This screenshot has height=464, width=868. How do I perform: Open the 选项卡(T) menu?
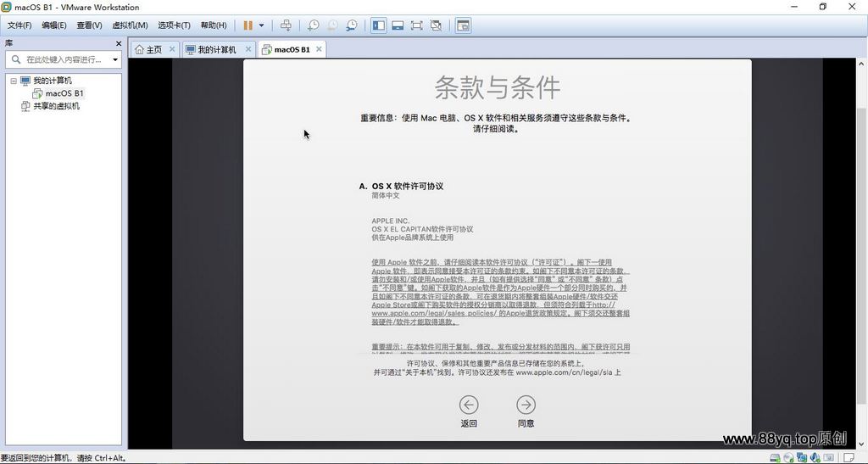(x=174, y=25)
